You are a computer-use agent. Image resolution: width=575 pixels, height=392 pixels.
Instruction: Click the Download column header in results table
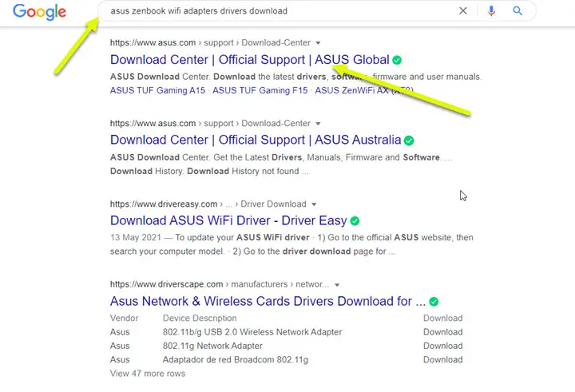(443, 318)
